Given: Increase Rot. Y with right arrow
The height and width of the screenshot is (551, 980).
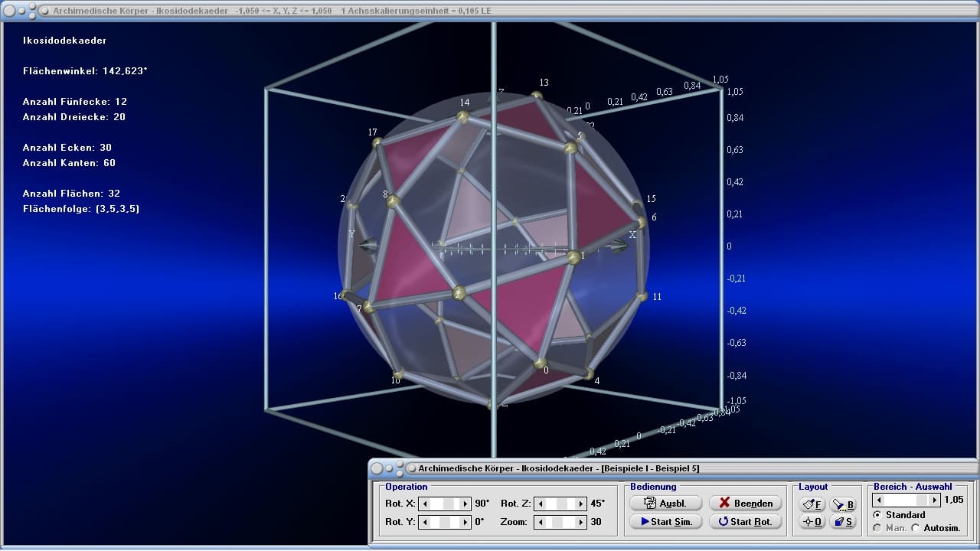Looking at the screenshot, I should coord(465,522).
